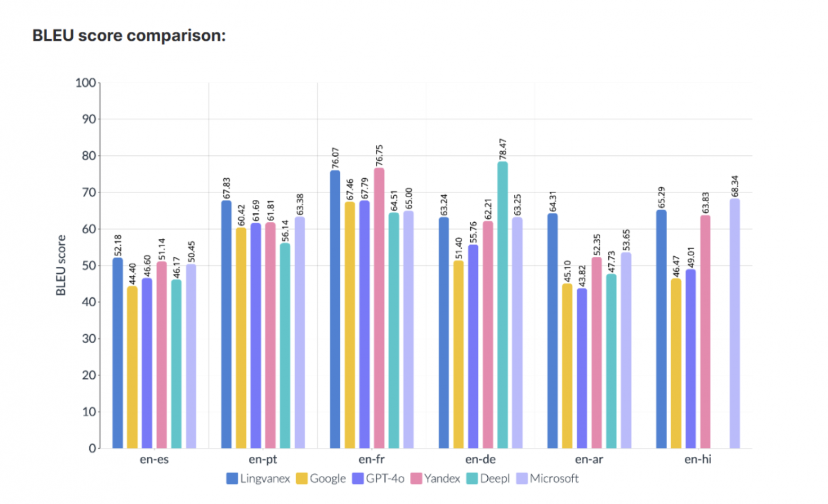Click the Lingvanex en-pt bar at 67.83
The width and height of the screenshot is (828, 504).
point(227,324)
